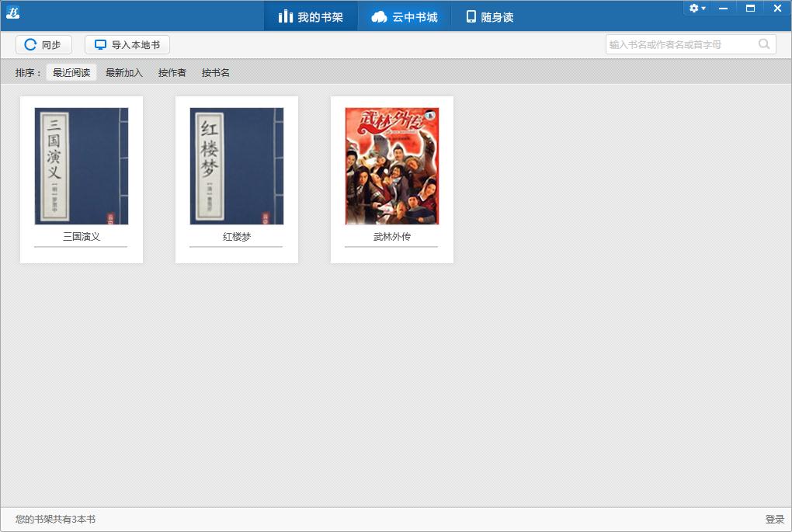This screenshot has height=532, width=792.
Task: Open the 武林外传 book cover
Action: (x=391, y=165)
